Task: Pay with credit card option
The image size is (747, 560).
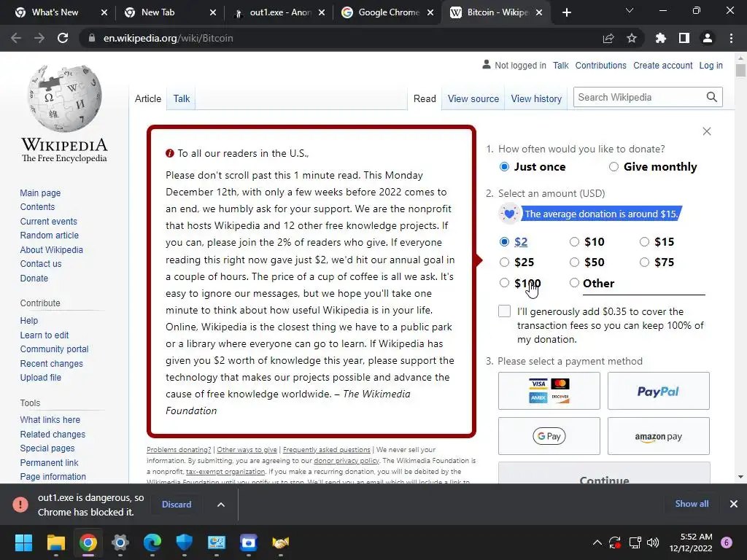Action: (549, 391)
